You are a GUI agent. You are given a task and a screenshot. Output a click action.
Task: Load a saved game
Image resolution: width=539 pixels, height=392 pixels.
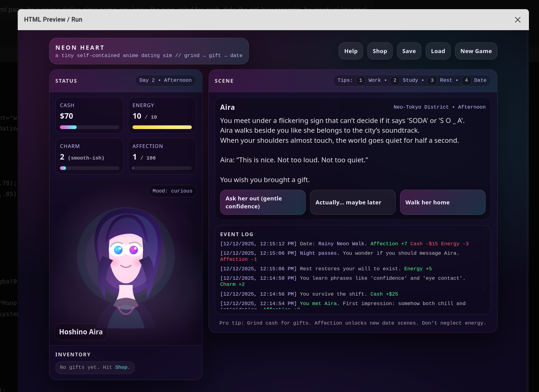click(438, 51)
